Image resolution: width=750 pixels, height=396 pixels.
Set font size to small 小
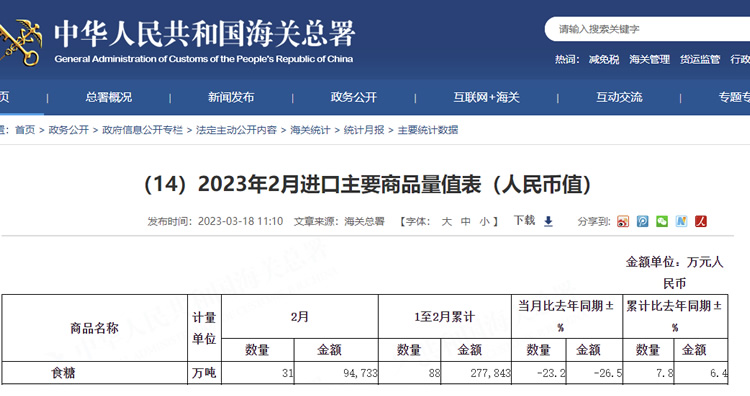click(x=485, y=221)
